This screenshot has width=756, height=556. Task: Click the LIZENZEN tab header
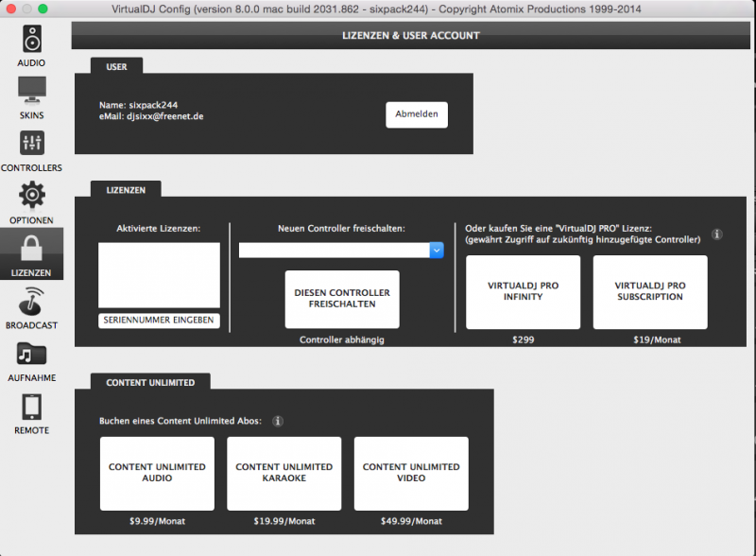126,189
